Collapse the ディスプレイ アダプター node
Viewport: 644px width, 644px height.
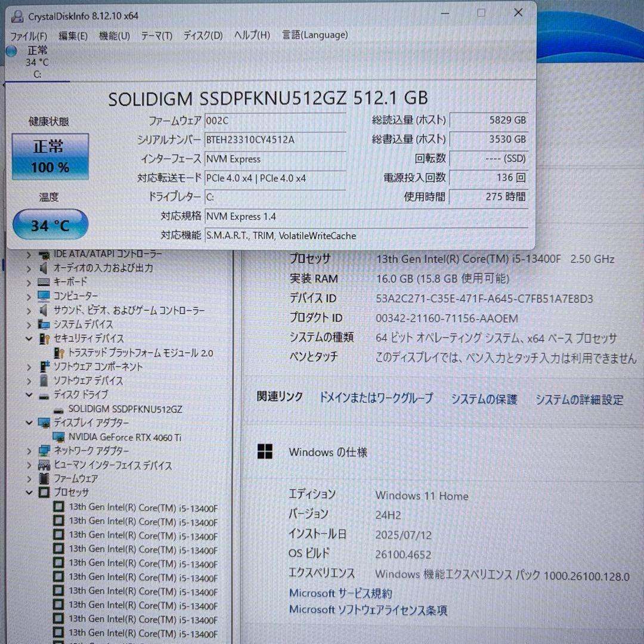[29, 423]
